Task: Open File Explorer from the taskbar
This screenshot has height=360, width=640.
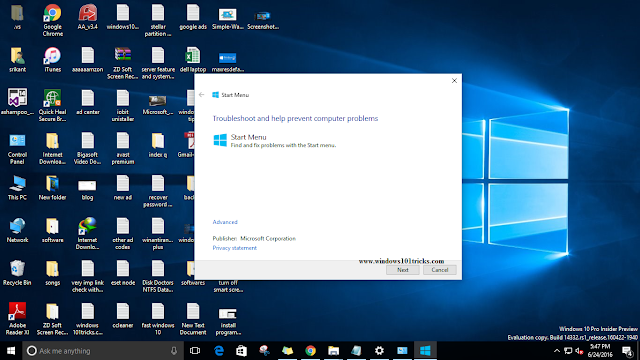Action: pyautogui.click(x=333, y=351)
